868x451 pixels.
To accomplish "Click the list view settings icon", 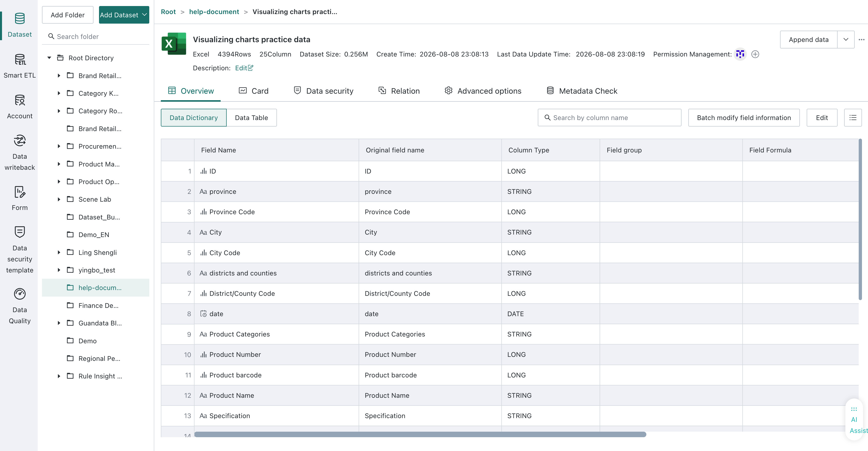I will click(x=853, y=118).
